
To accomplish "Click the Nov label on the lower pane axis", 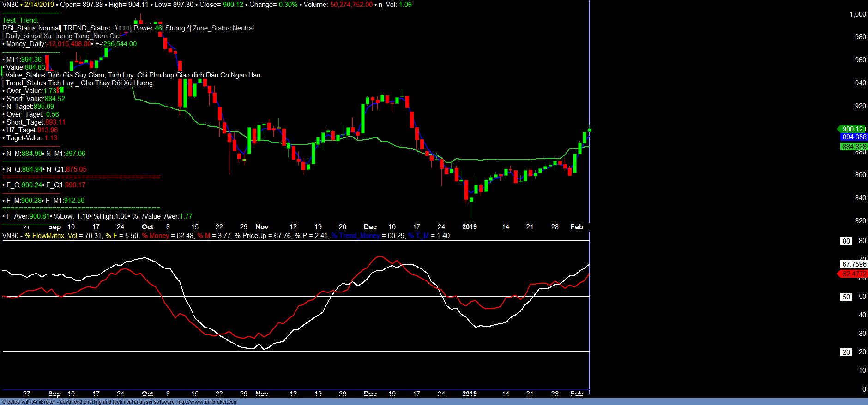I will point(262,394).
